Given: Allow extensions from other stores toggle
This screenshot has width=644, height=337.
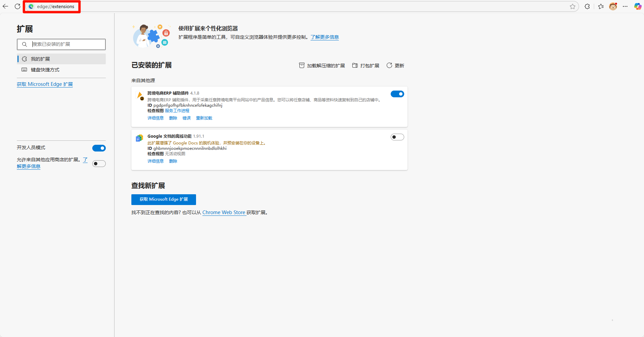Looking at the screenshot, I should pyautogui.click(x=99, y=164).
